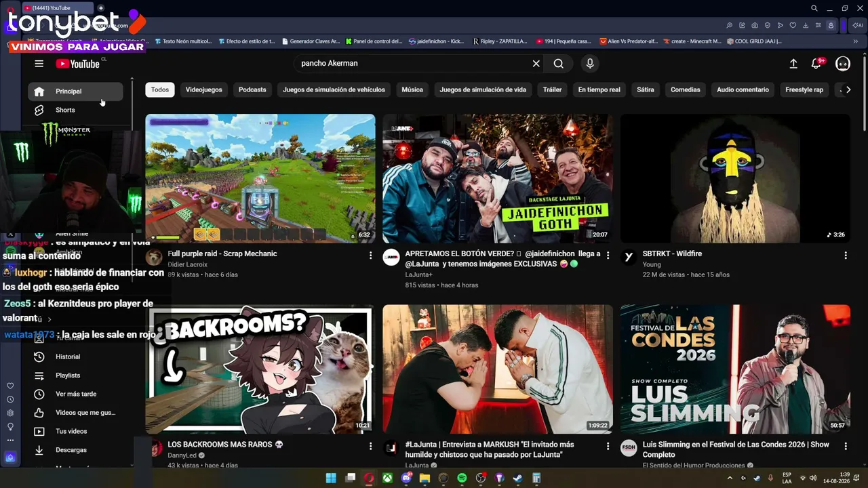Open Didier Lacroix channel link
Viewport: 868px width, 488px height.
tap(188, 264)
